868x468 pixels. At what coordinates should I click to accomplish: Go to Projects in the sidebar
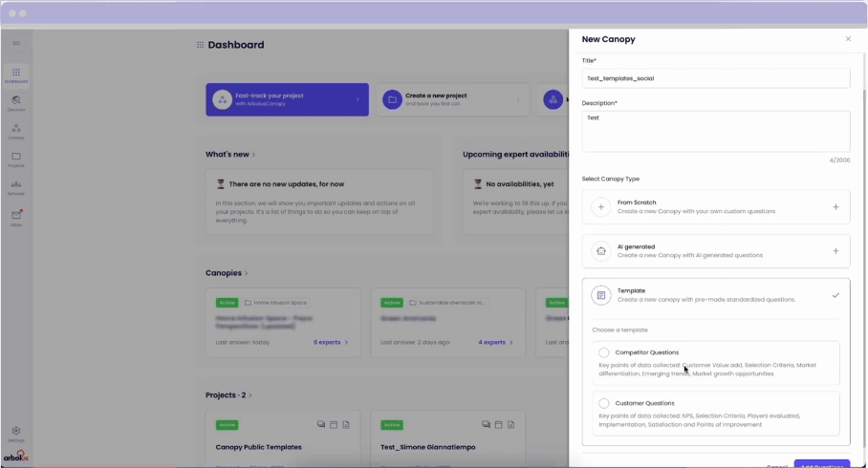16,159
